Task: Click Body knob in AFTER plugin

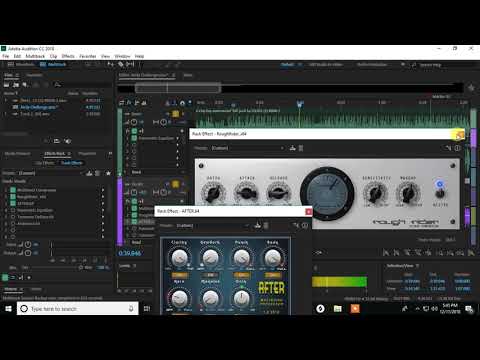Action: point(272,257)
